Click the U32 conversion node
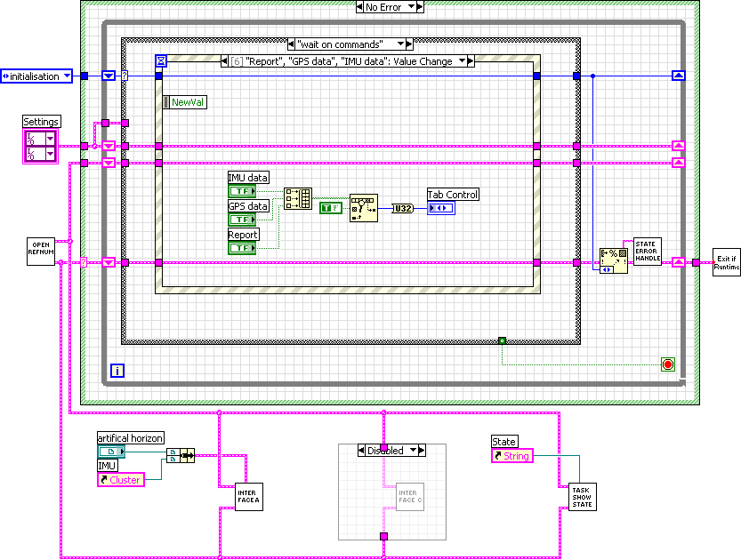Viewport: 741px width, 560px height. (x=402, y=208)
